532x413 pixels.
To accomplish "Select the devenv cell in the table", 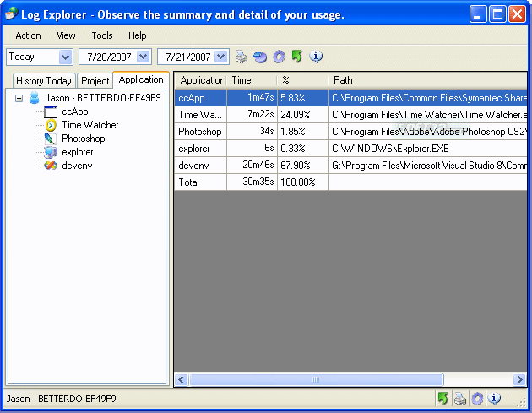I will (200, 166).
